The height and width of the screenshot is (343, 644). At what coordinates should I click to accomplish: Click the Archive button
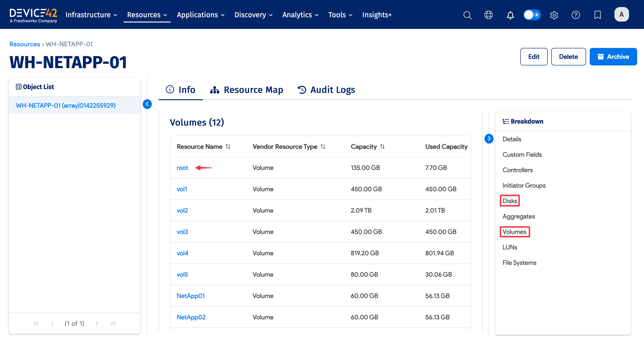[x=613, y=57]
